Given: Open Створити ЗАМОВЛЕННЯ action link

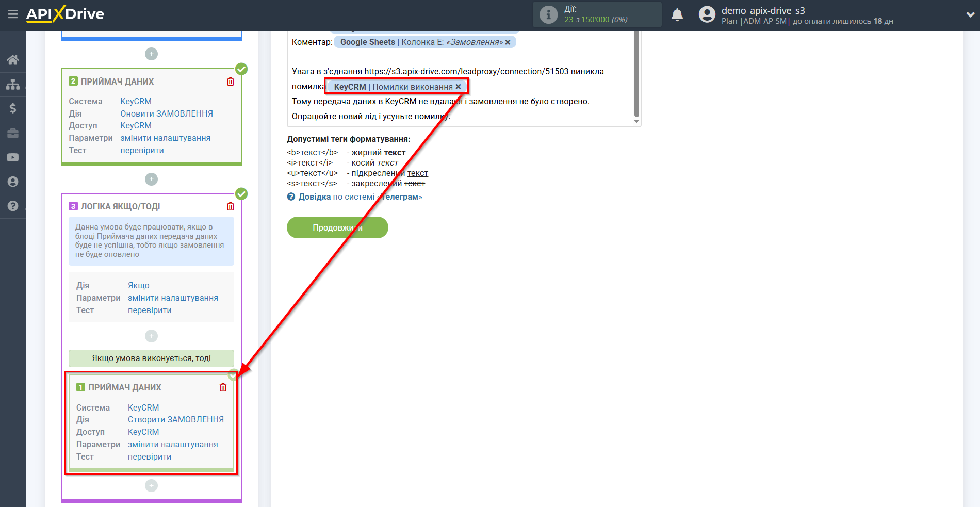Looking at the screenshot, I should 176,419.
